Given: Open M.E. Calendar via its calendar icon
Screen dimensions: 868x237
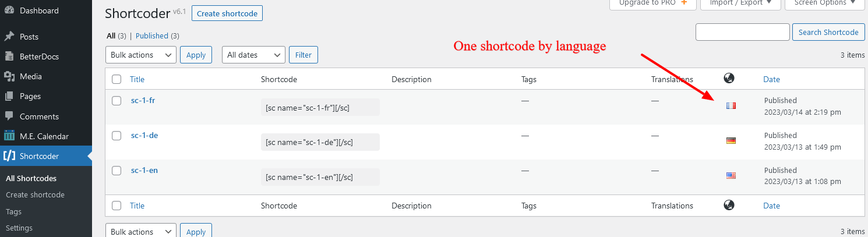Looking at the screenshot, I should [x=9, y=136].
